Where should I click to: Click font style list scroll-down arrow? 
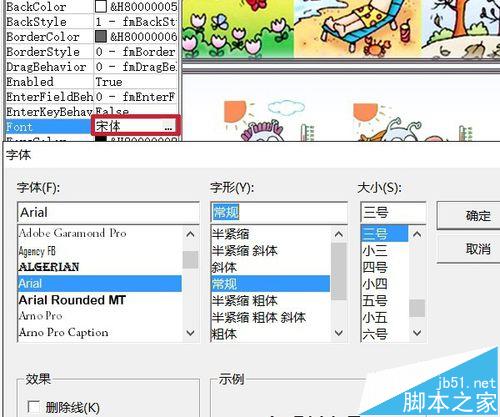[x=339, y=333]
